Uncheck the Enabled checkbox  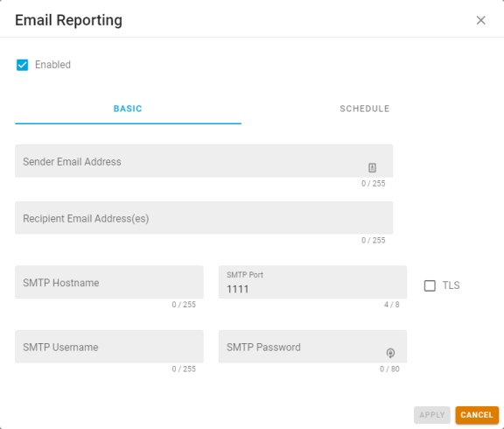pyautogui.click(x=22, y=65)
